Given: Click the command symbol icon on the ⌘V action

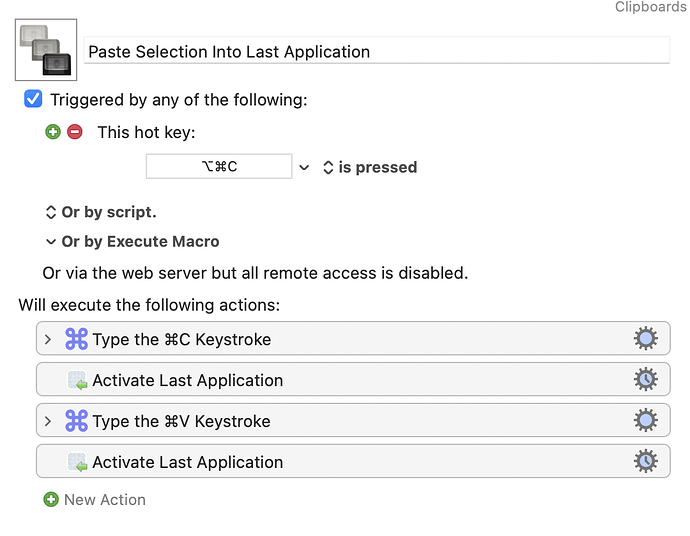Looking at the screenshot, I should click(x=77, y=421).
